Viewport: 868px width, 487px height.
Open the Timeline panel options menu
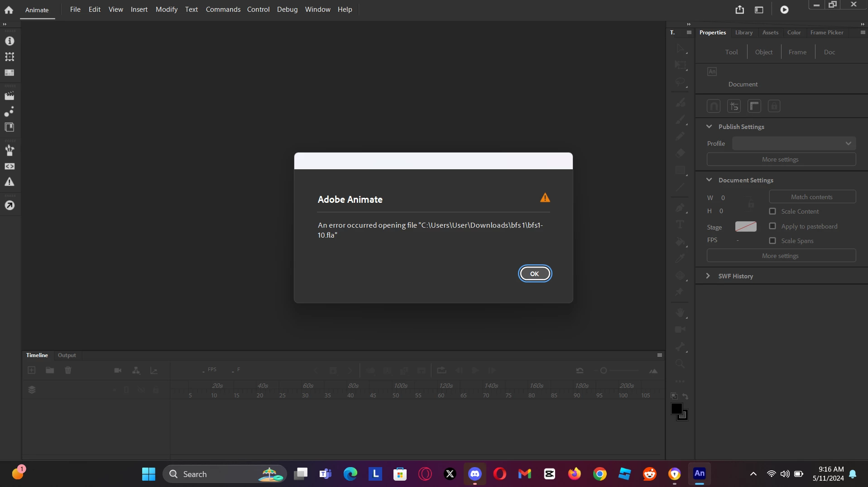pos(659,355)
